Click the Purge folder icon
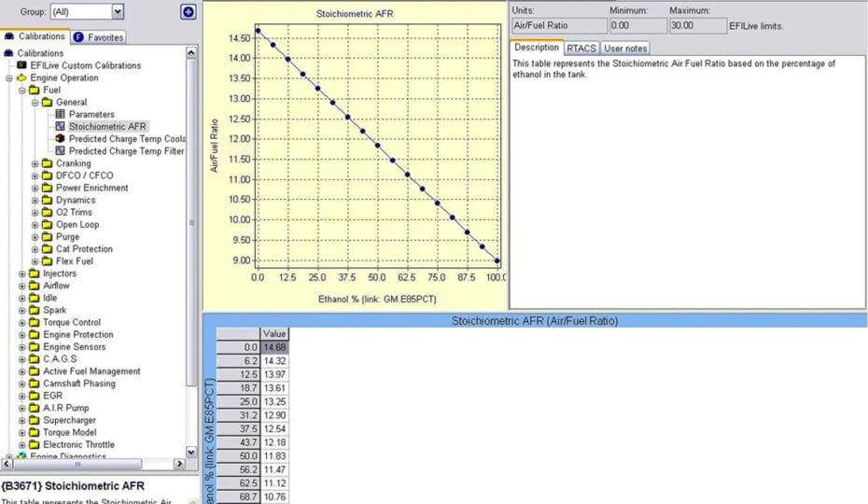Viewport: 868px width, 504px height. [x=47, y=236]
